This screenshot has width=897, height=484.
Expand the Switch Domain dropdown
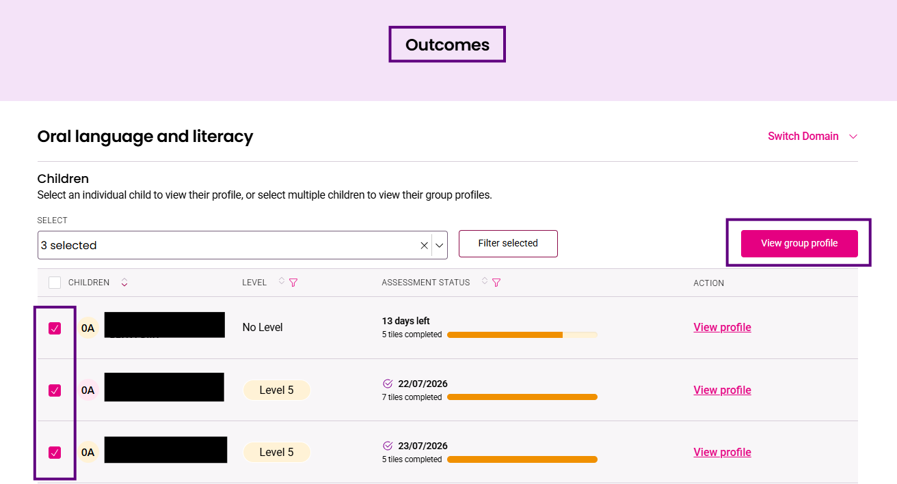pos(812,136)
